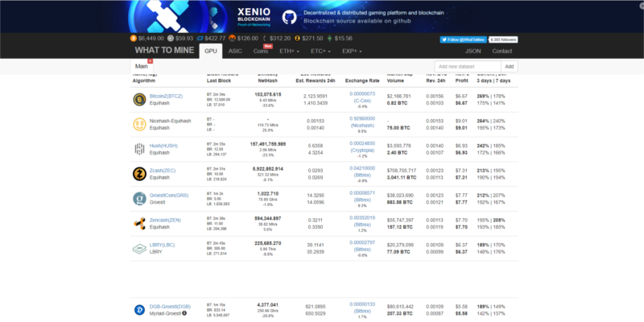Click the 157,491,759.989 difficulty value
This screenshot has height=322, width=644.
268,144
